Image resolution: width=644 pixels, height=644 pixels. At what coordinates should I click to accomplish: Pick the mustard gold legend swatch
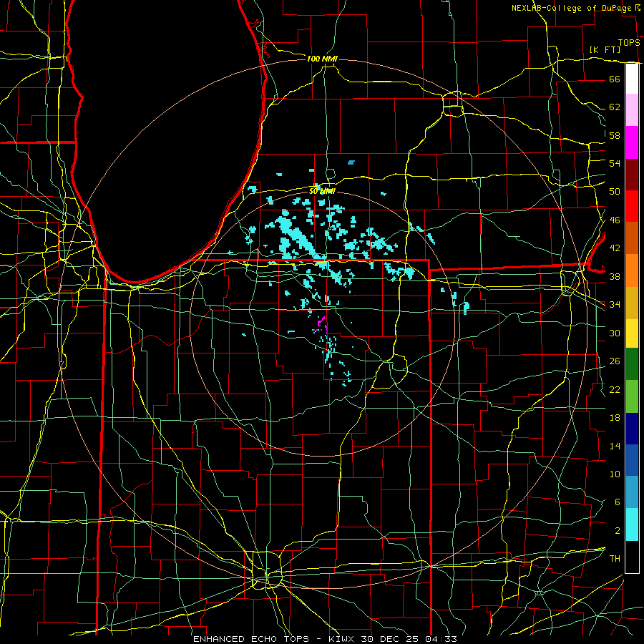632,303
